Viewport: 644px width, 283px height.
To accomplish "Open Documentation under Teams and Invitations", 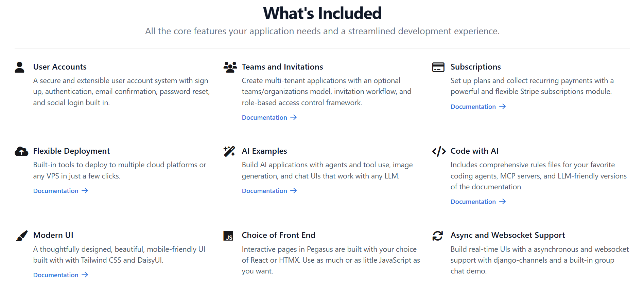I will (265, 117).
